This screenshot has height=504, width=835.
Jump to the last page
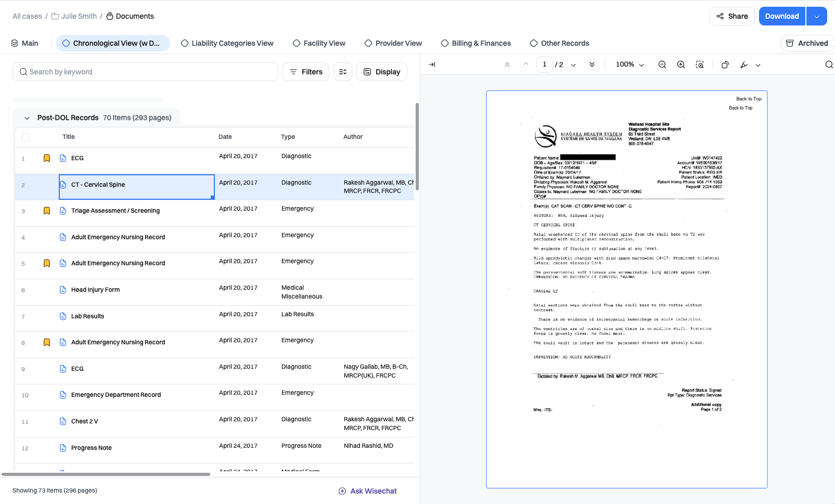592,64
